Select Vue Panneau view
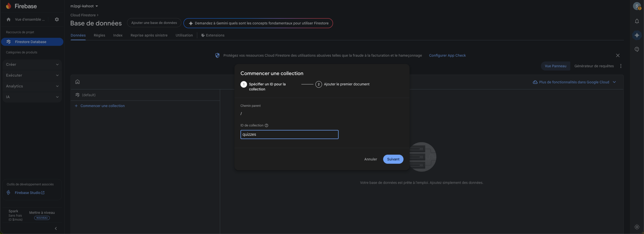The width and height of the screenshot is (644, 234). click(555, 66)
